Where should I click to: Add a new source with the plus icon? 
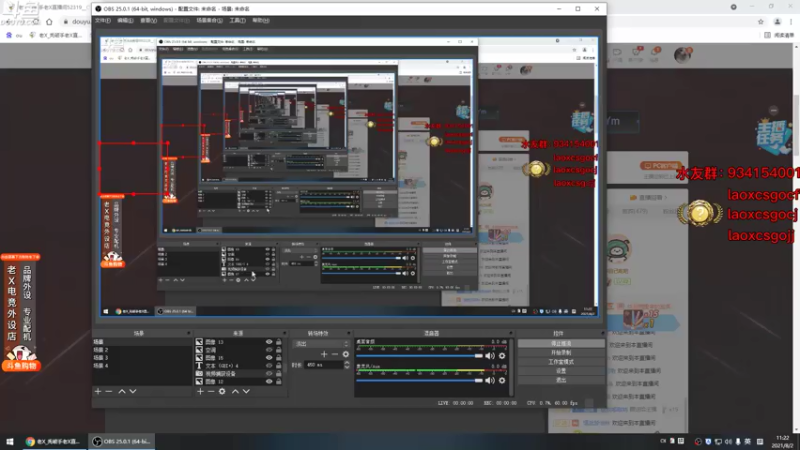tap(200, 391)
